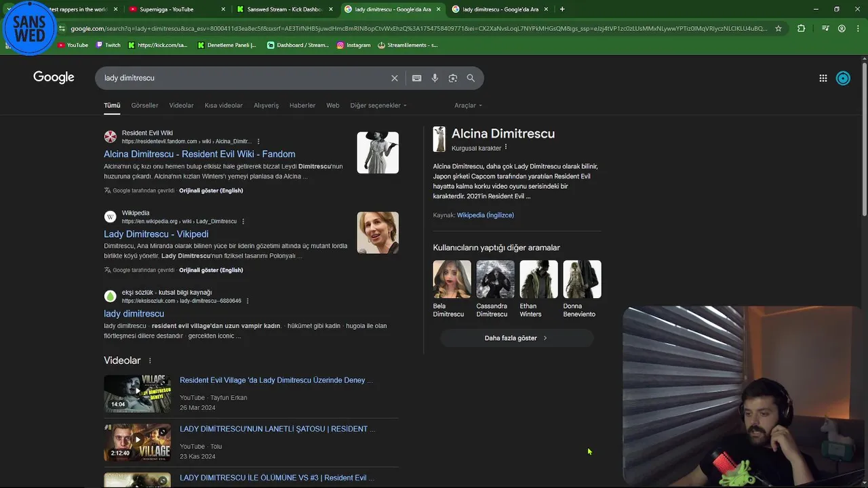Switch to the Web tab

point(332,105)
